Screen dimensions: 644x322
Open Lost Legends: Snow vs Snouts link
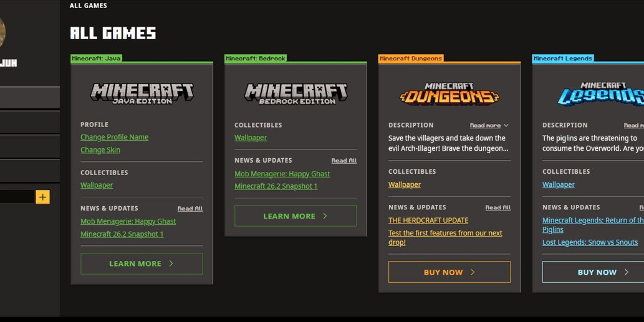[x=590, y=242]
